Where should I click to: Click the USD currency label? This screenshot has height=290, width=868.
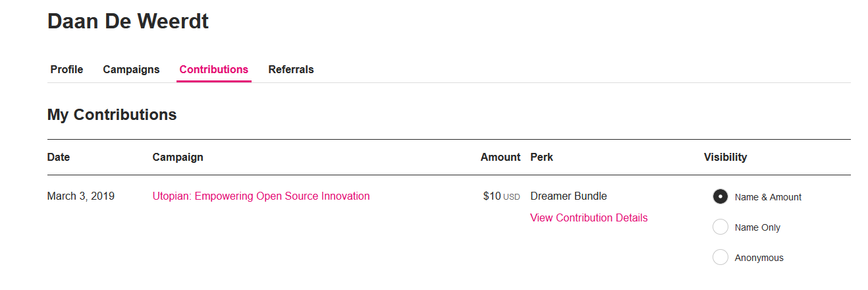coord(512,196)
